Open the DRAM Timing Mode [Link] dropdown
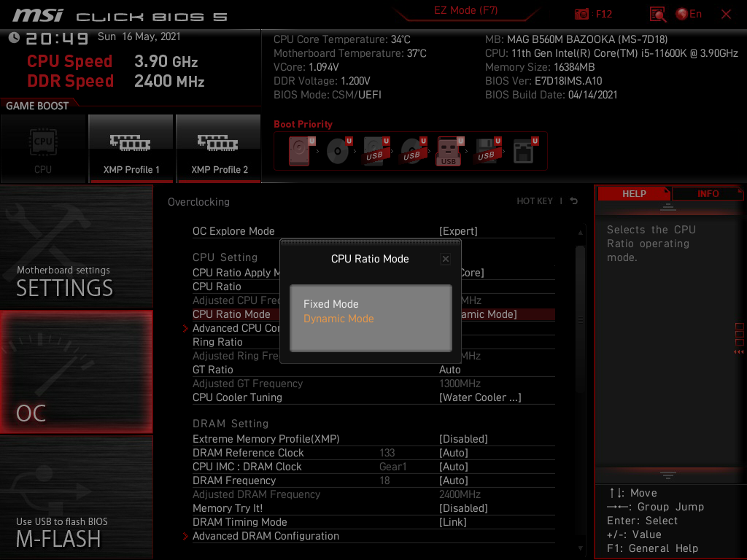The height and width of the screenshot is (560, 747). pos(452,522)
